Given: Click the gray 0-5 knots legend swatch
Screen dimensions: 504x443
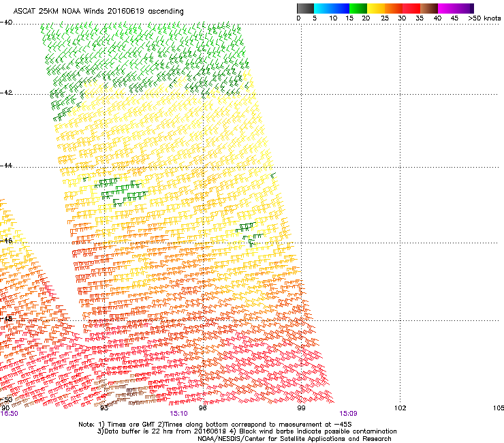Looking at the screenshot, I should [305, 8].
